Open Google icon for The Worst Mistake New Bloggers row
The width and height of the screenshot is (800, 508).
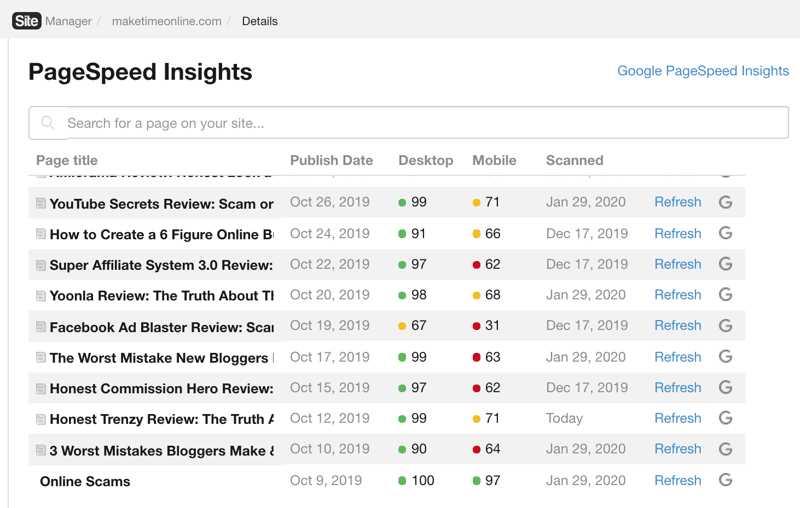point(726,357)
